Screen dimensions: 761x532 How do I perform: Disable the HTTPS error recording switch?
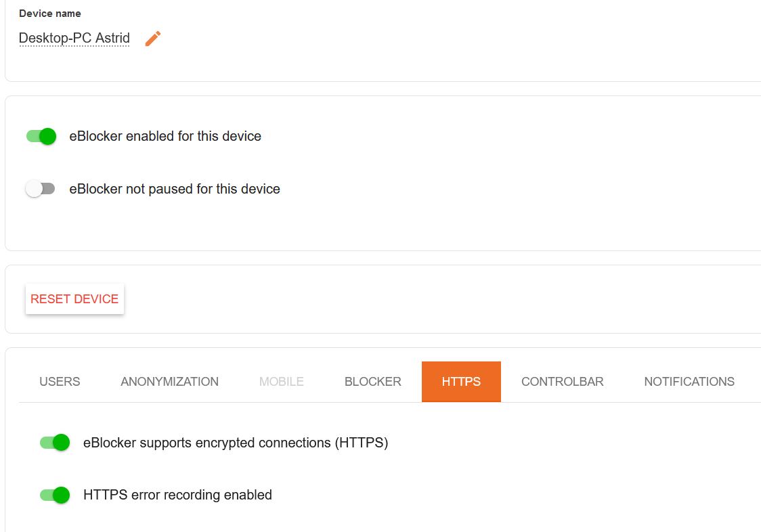pos(55,495)
